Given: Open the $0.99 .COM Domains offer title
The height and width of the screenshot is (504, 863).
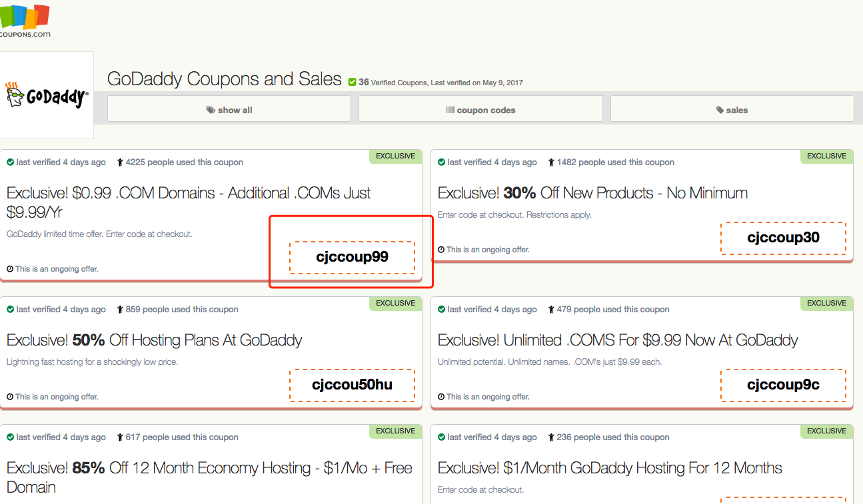Looking at the screenshot, I should pyautogui.click(x=189, y=202).
